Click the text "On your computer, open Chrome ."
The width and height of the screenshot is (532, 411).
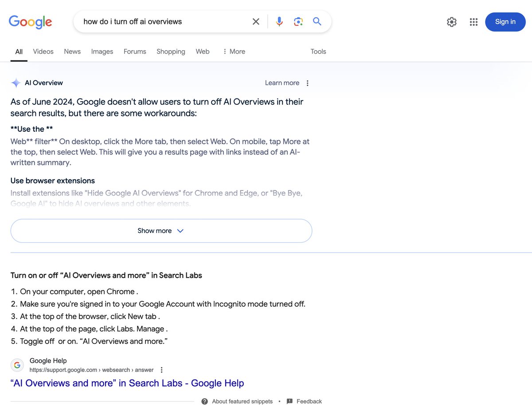pos(79,292)
